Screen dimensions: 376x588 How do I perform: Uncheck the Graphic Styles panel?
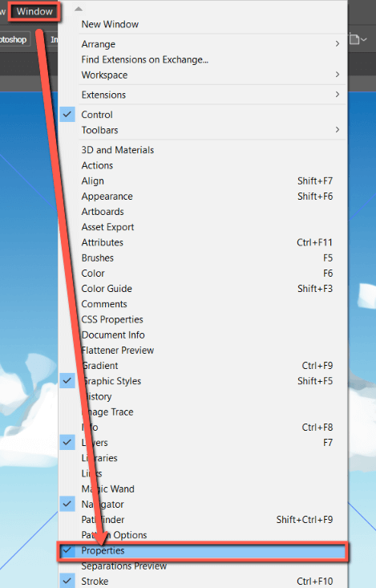tap(67, 380)
